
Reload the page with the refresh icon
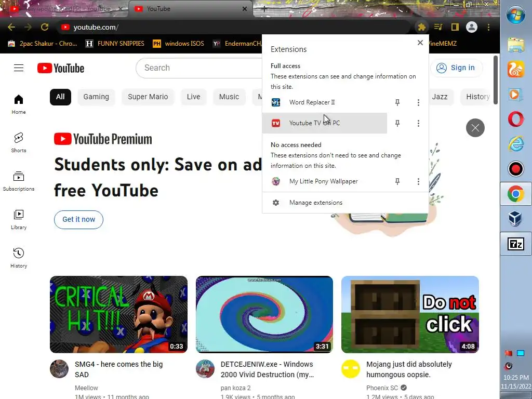point(45,27)
